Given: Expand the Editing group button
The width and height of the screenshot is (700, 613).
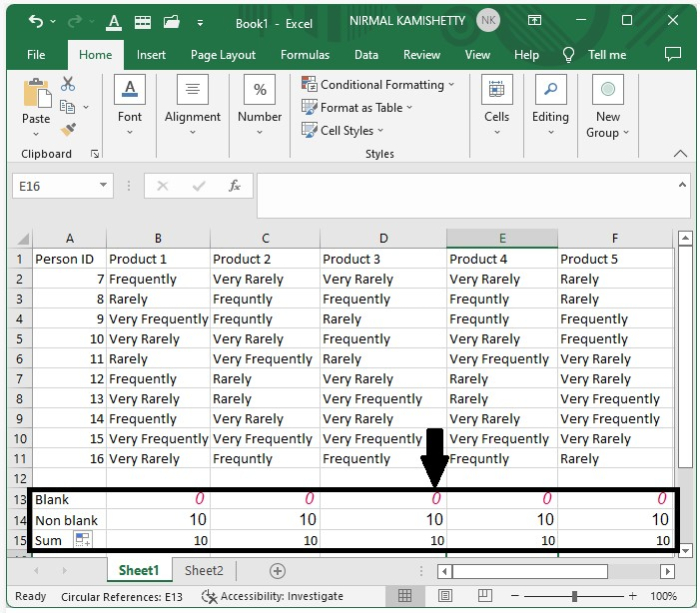Looking at the screenshot, I should tap(550, 106).
